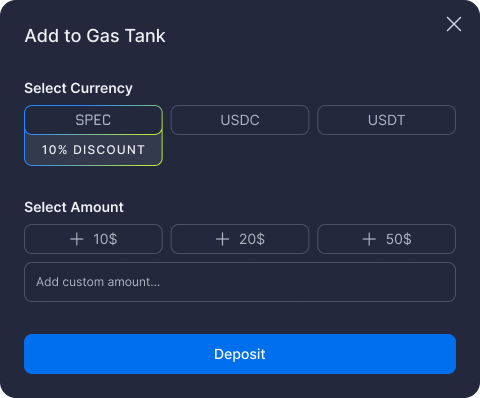The image size is (480, 398).
Task: Click the Add to Gas Tank title
Action: (95, 36)
